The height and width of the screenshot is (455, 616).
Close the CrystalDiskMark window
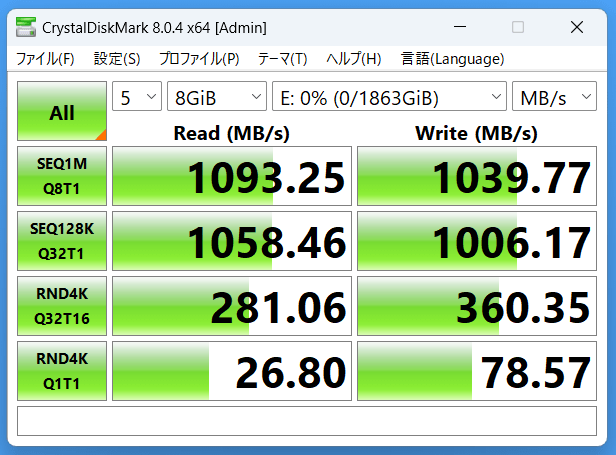(577, 27)
